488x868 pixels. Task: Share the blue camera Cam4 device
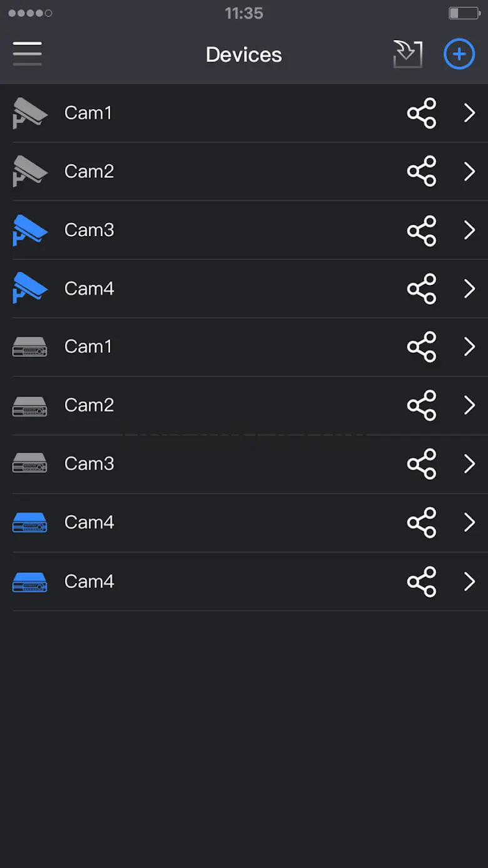coord(422,289)
